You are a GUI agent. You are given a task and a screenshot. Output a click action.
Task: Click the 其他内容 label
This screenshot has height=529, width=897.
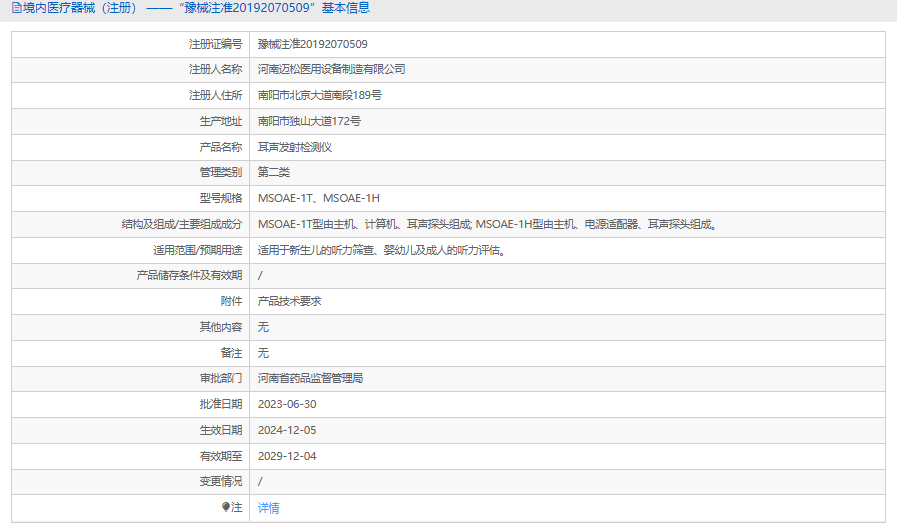221,327
